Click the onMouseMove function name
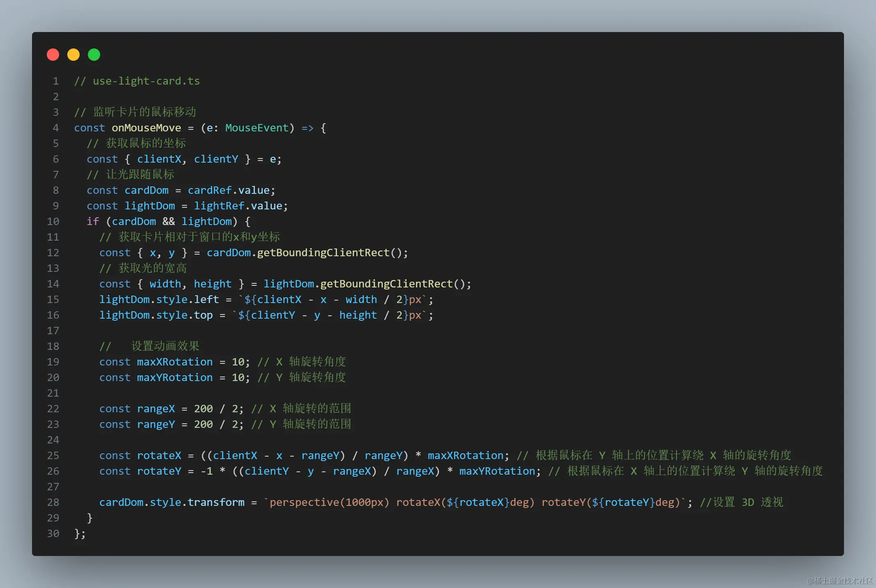This screenshot has height=588, width=876. 146,128
